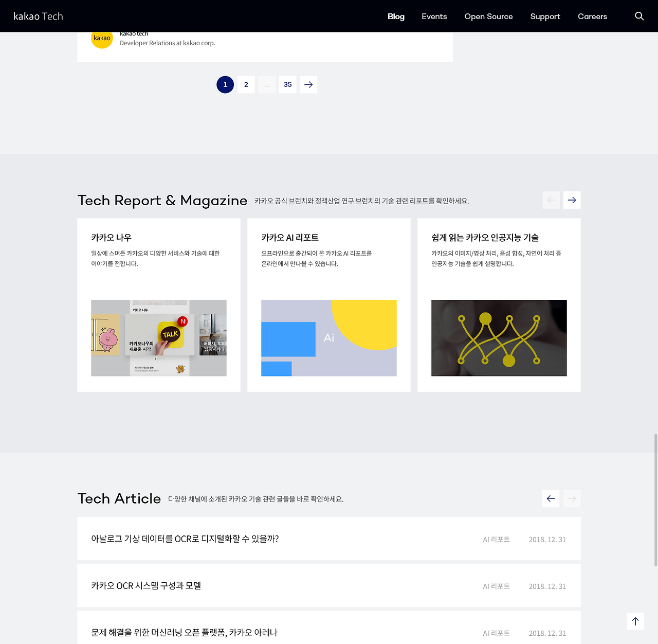Open 쉽게 읽는 카카오 인공지능 기술 card title
This screenshot has width=658, height=644.
click(485, 238)
